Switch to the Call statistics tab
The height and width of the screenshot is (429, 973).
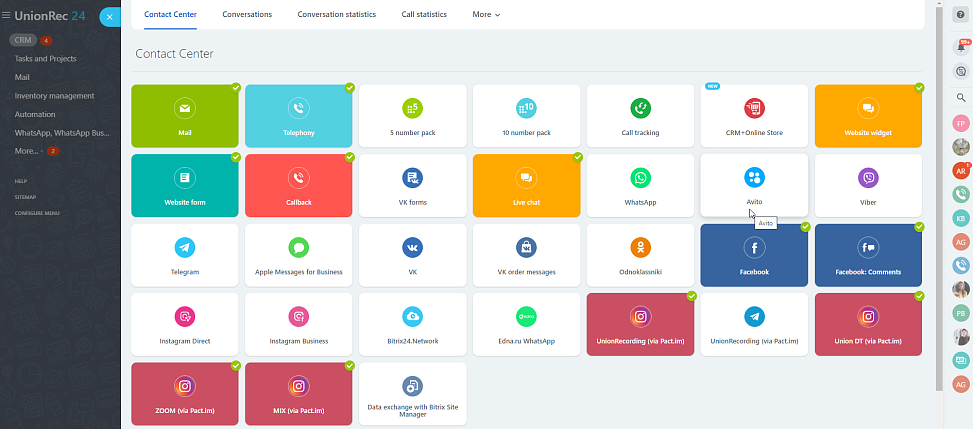tap(424, 14)
